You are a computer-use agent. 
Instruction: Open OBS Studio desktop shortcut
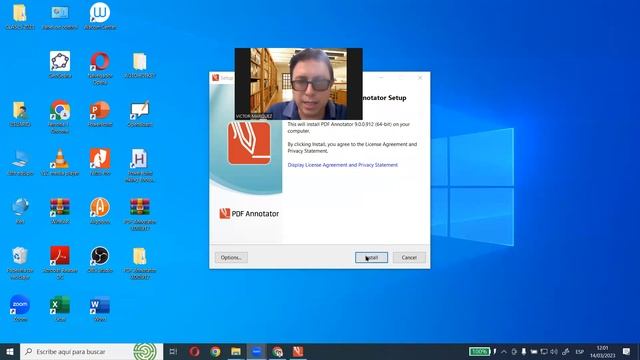click(x=100, y=259)
